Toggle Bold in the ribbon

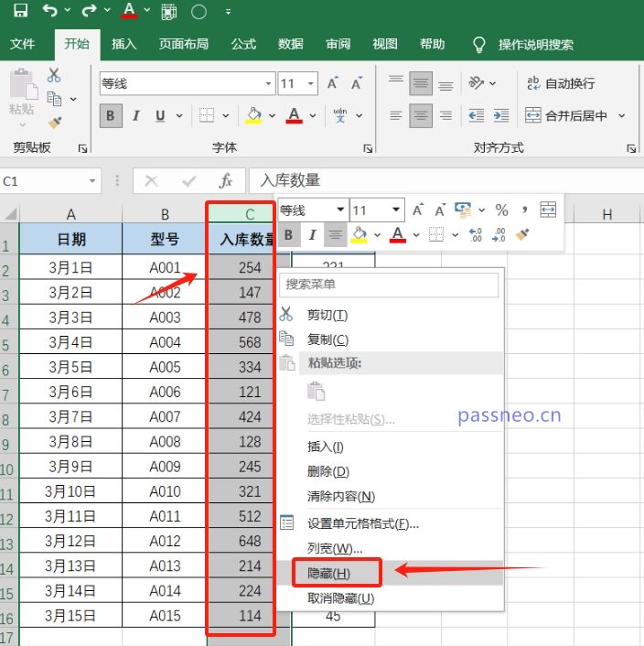(x=111, y=116)
